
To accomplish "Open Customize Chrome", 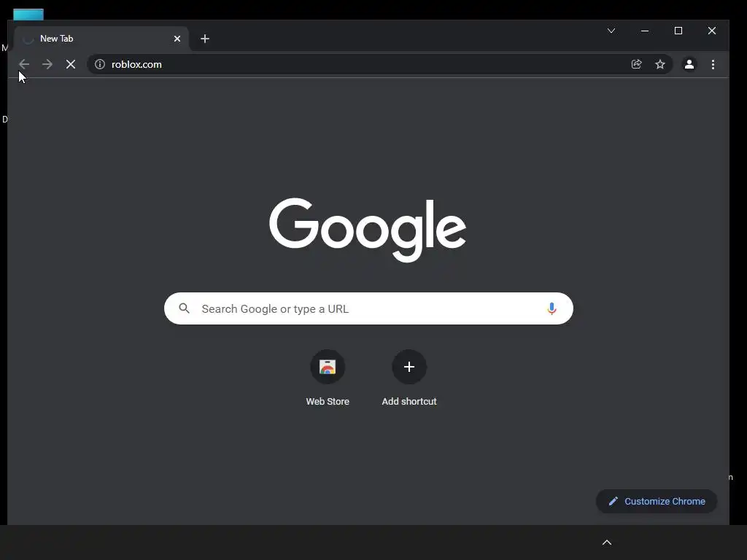I will click(x=657, y=501).
